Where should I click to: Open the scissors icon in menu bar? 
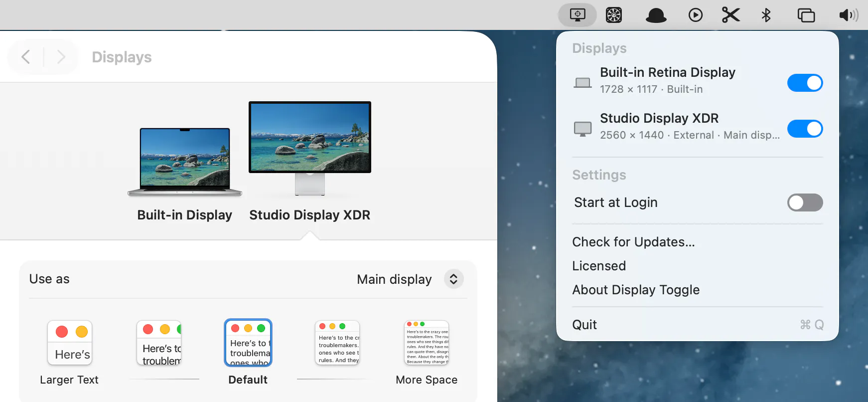point(730,15)
